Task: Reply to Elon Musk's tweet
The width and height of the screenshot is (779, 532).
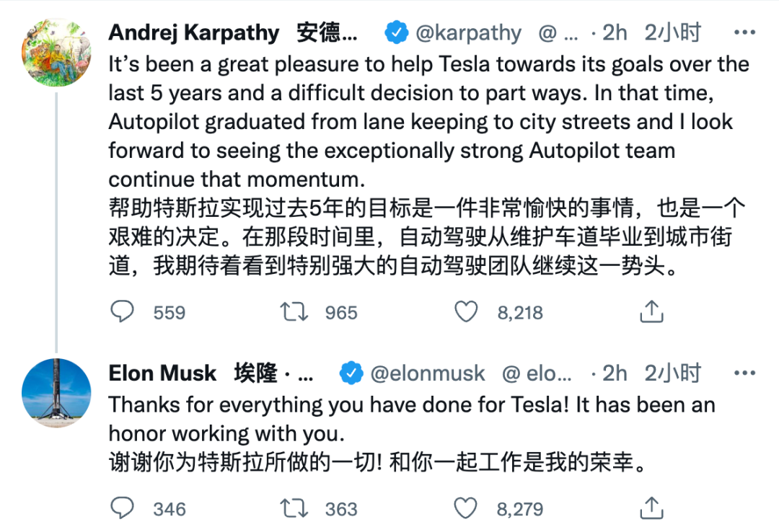Action: coord(123,508)
